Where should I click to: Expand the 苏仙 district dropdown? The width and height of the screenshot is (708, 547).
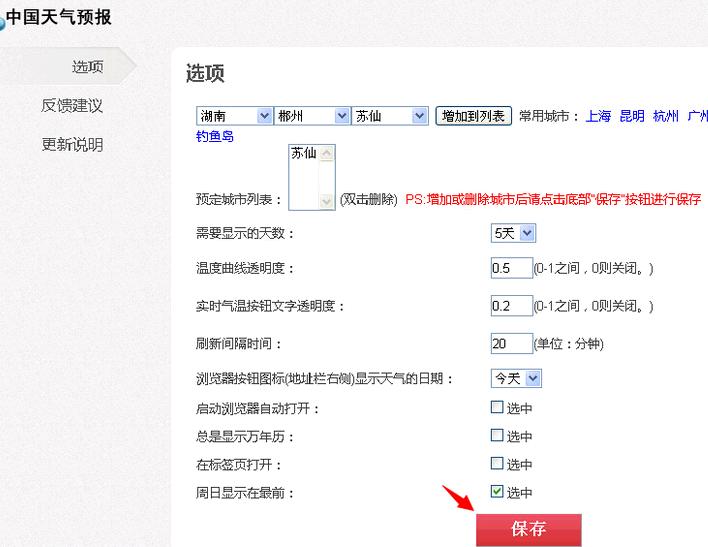click(390, 116)
